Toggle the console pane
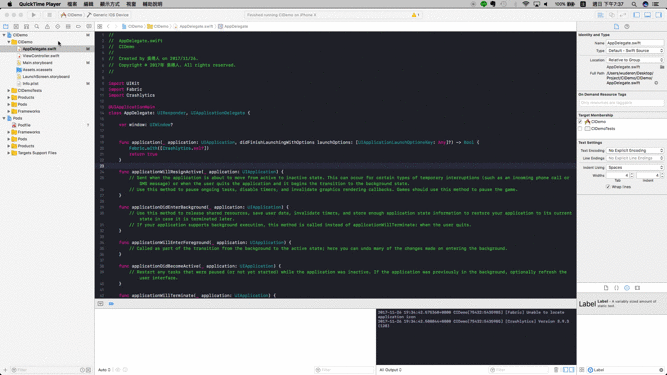 [x=572, y=370]
